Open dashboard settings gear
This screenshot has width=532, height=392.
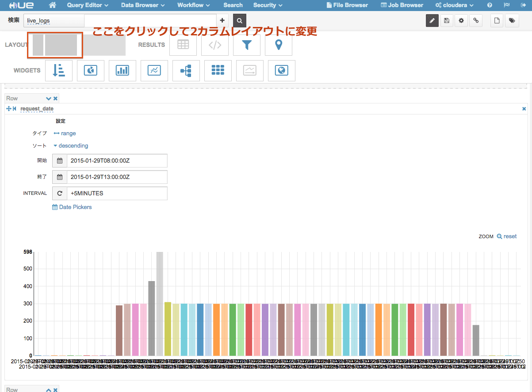(x=461, y=20)
